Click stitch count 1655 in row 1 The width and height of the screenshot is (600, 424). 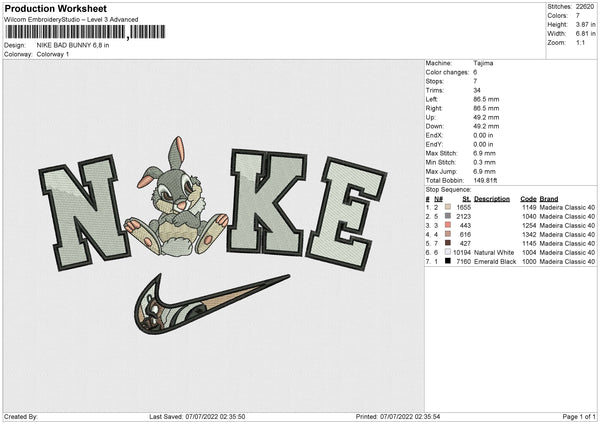coord(463,207)
